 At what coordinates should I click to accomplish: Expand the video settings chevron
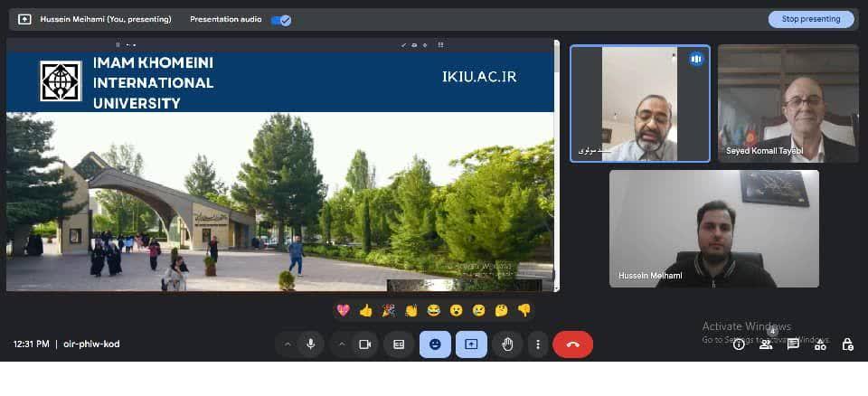click(x=342, y=344)
